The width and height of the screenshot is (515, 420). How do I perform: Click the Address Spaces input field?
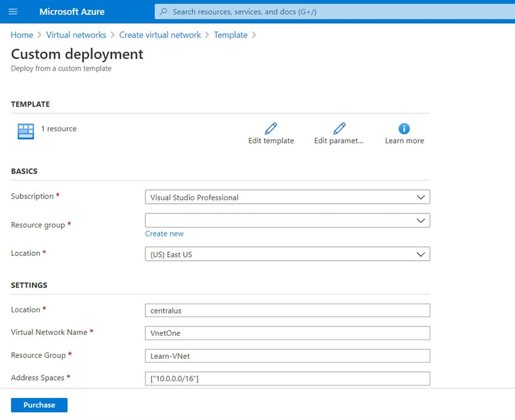[287, 378]
